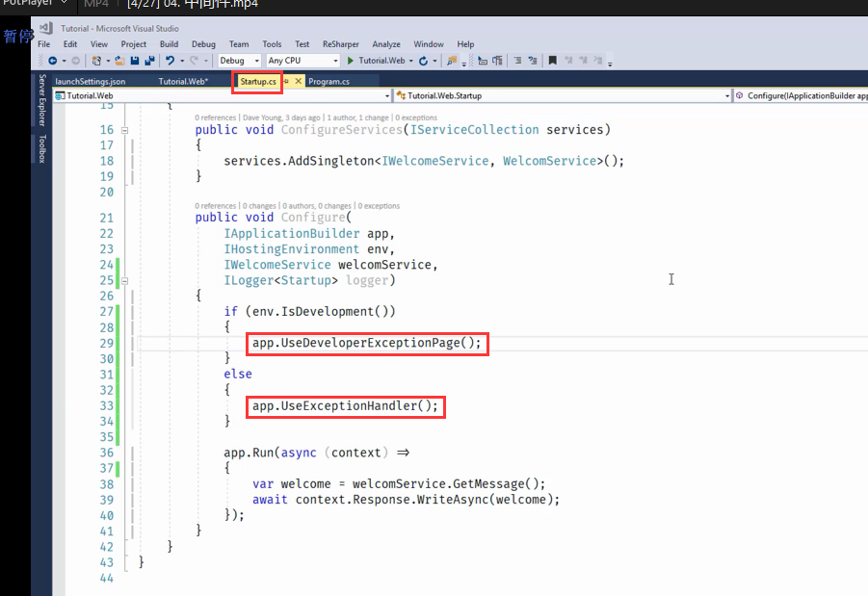The width and height of the screenshot is (868, 596).
Task: Open the Server Explorer side panel
Action: (x=41, y=100)
